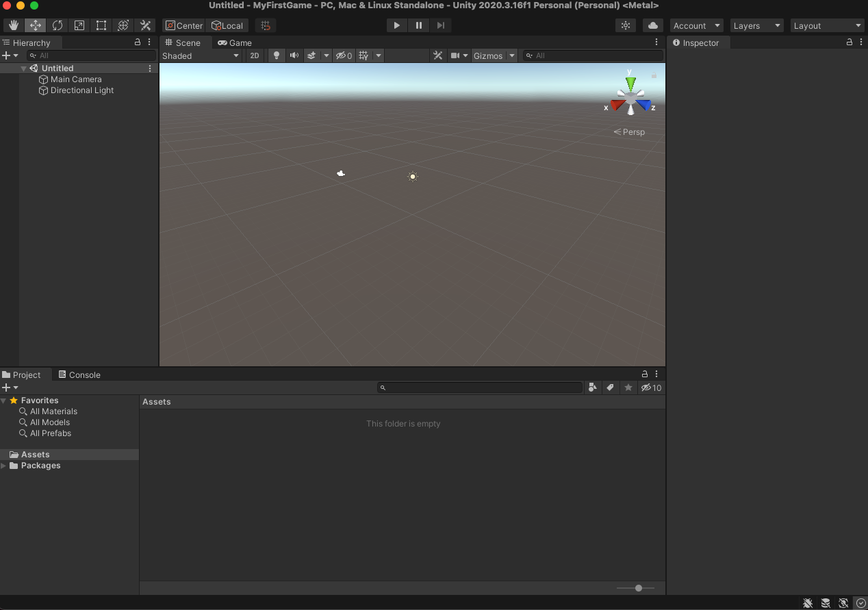Toggle Persp projection label
Screen dimensions: 868x610
pyautogui.click(x=629, y=132)
